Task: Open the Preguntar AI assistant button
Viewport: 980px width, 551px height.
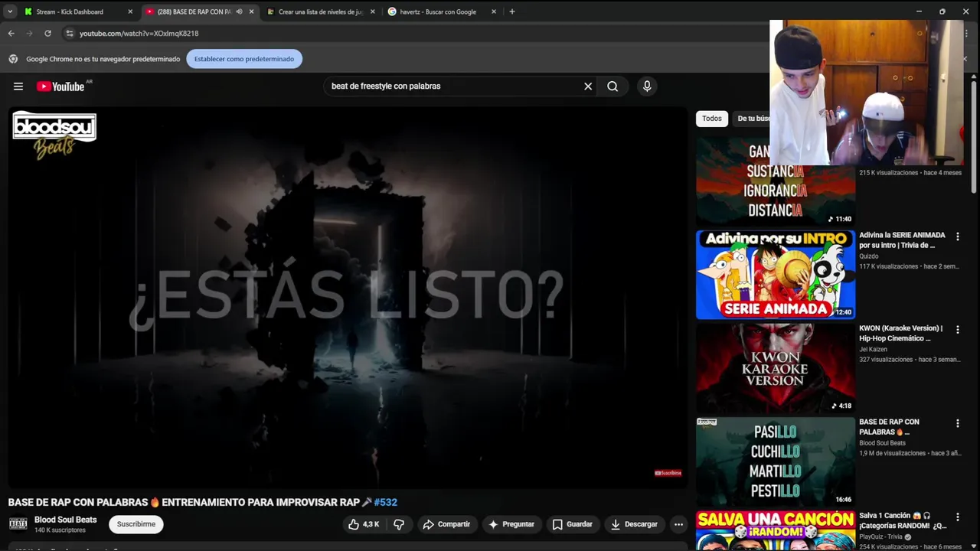Action: tap(511, 524)
